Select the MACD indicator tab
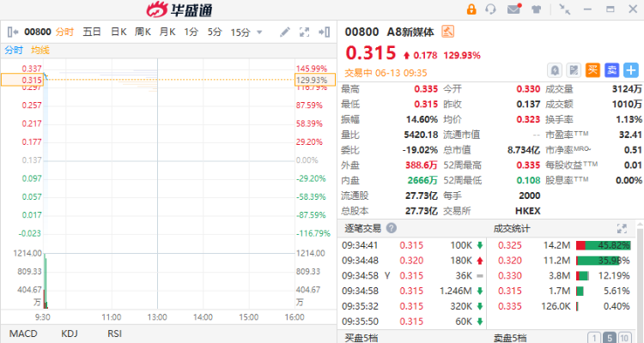The image size is (644, 343). tap(23, 334)
